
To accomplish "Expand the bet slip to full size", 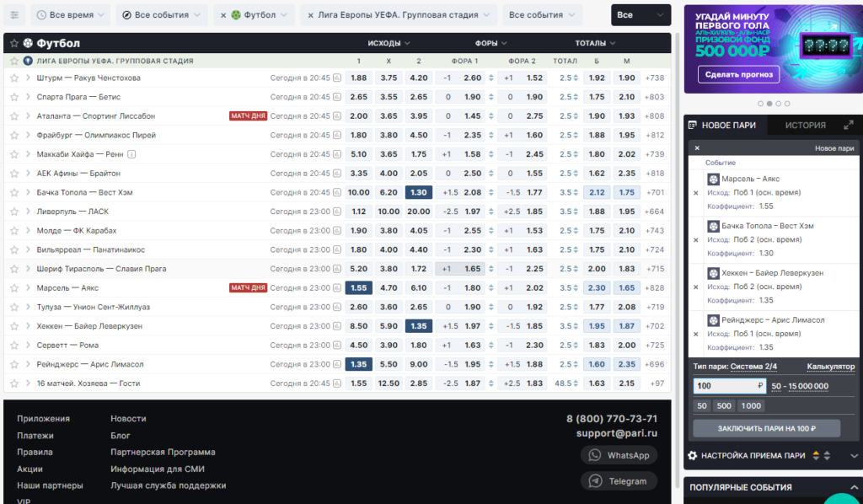I will click(849, 125).
